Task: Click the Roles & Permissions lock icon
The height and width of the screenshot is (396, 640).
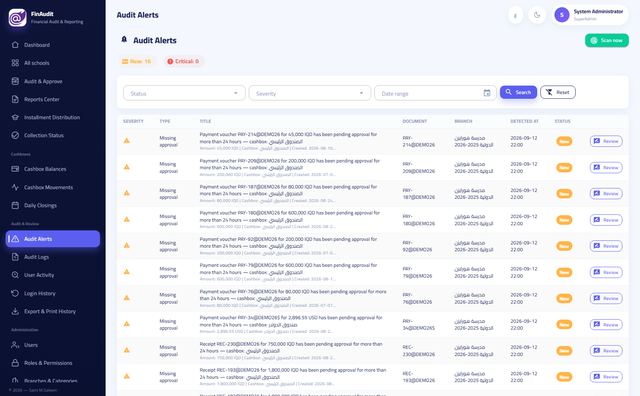Action: [x=15, y=363]
